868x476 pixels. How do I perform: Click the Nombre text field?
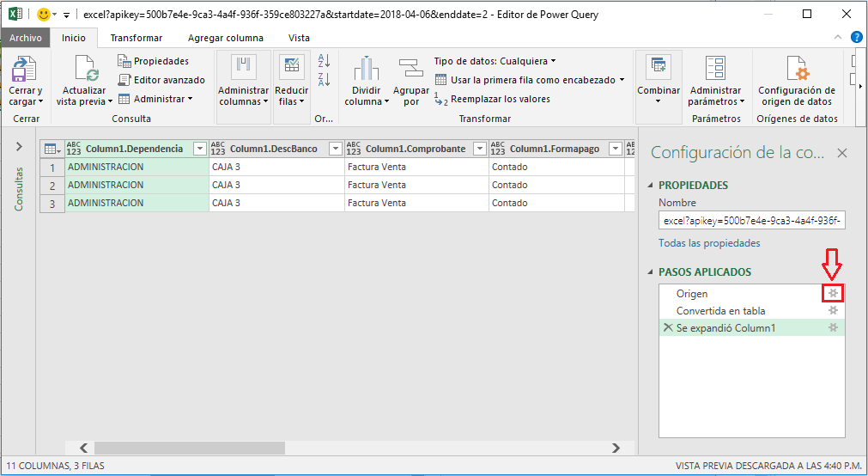pyautogui.click(x=753, y=221)
